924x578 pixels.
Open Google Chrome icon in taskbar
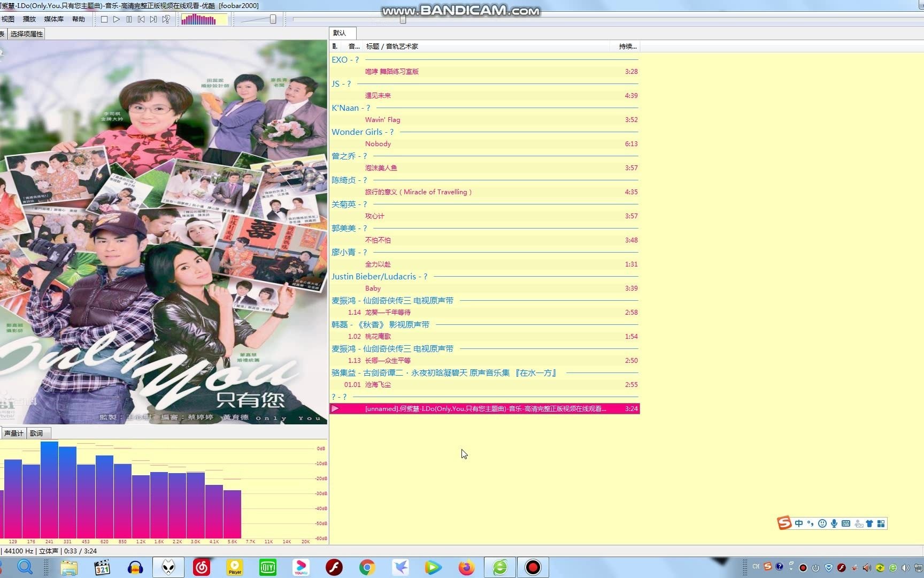(x=367, y=567)
